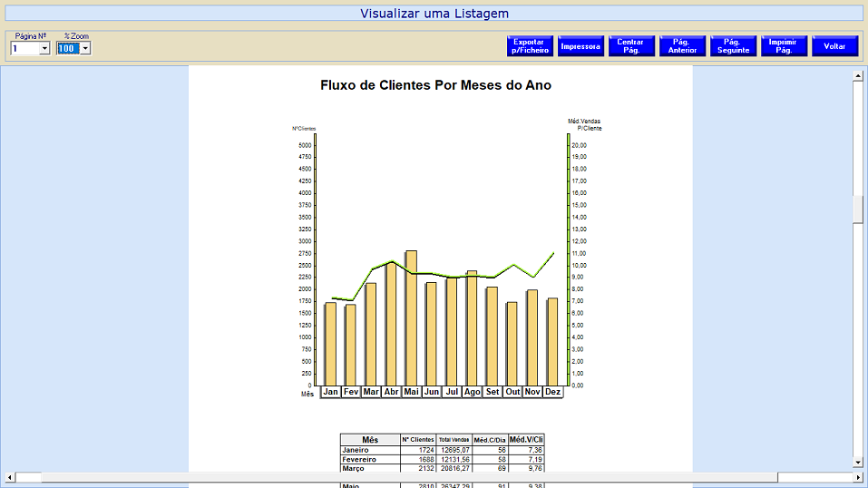Open the Impressora printer settings
The width and height of the screenshot is (868, 488).
click(580, 46)
